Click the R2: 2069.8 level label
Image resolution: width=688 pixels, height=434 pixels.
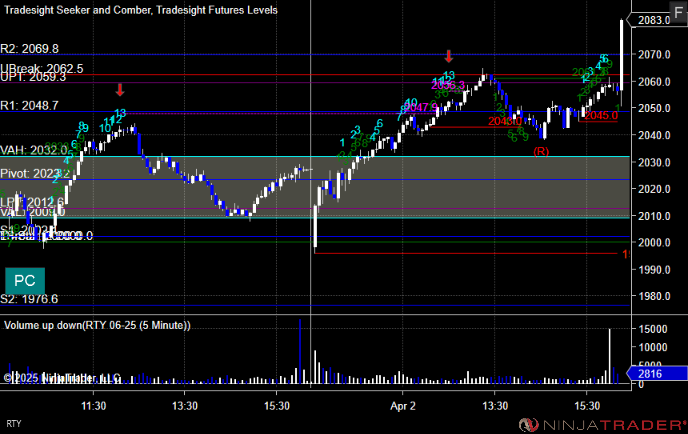[29, 49]
